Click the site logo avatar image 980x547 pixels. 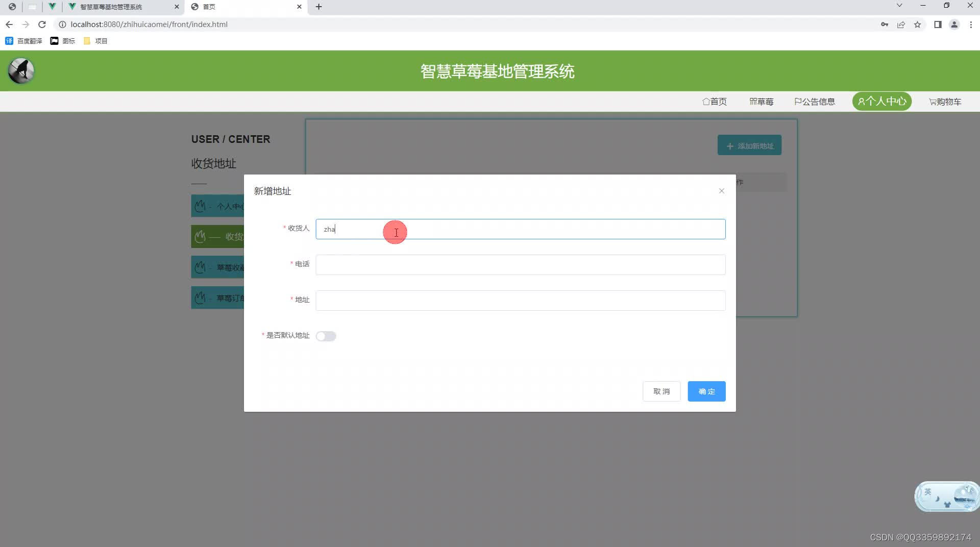coord(21,70)
